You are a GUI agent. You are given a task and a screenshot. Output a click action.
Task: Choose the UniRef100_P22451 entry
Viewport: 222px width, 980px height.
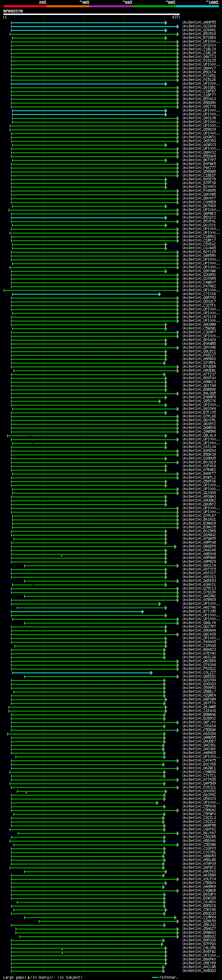(199, 76)
